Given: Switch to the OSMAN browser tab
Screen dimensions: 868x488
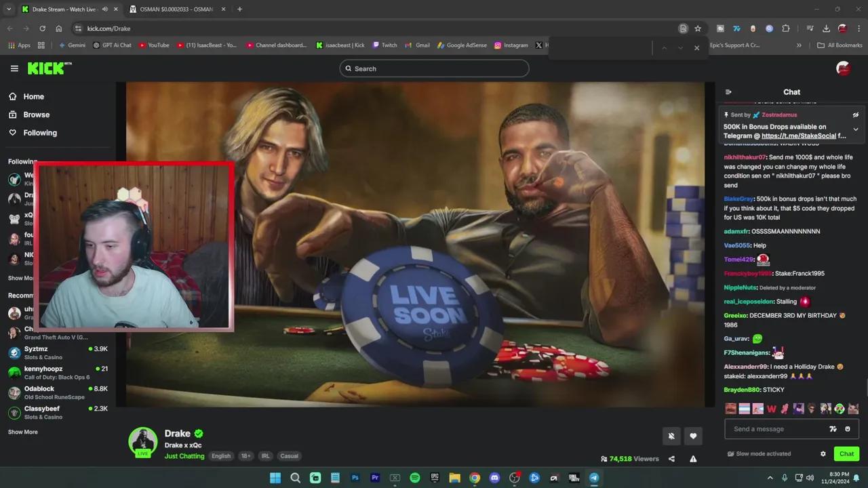Looking at the screenshot, I should pos(178,9).
